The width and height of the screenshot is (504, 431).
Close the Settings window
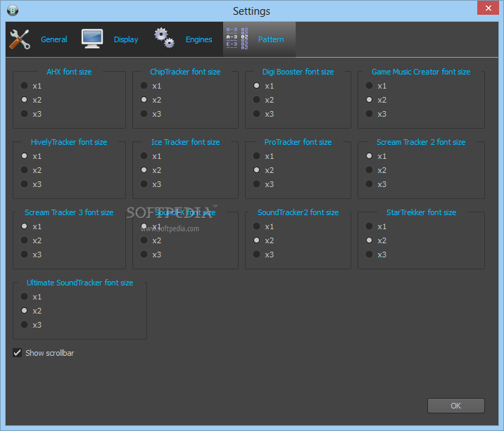488,8
